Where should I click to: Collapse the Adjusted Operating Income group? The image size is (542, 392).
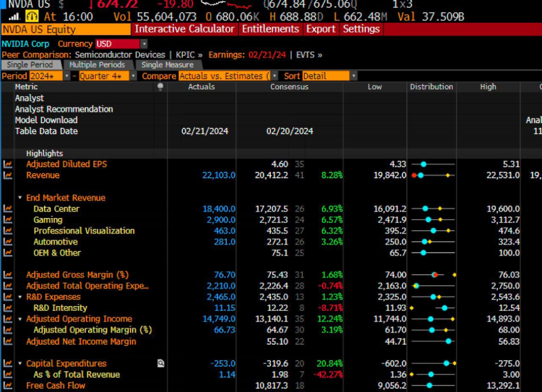[x=20, y=319]
